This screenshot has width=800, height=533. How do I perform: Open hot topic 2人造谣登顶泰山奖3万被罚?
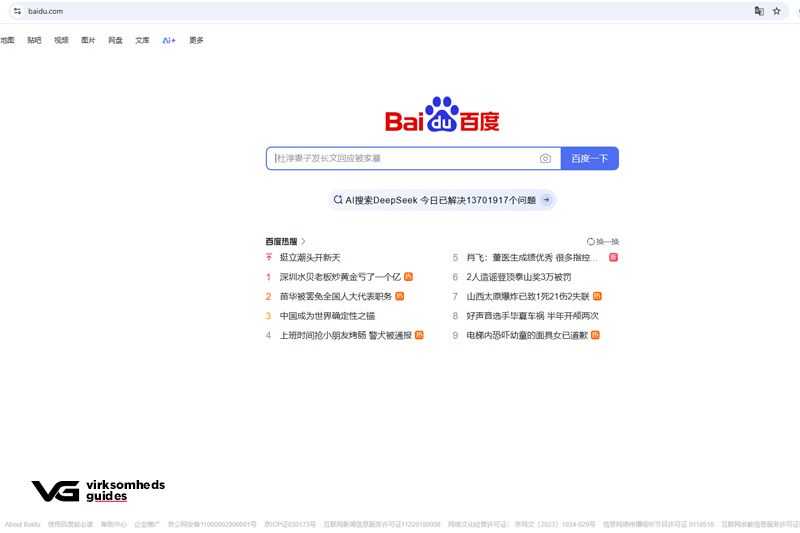click(518, 277)
